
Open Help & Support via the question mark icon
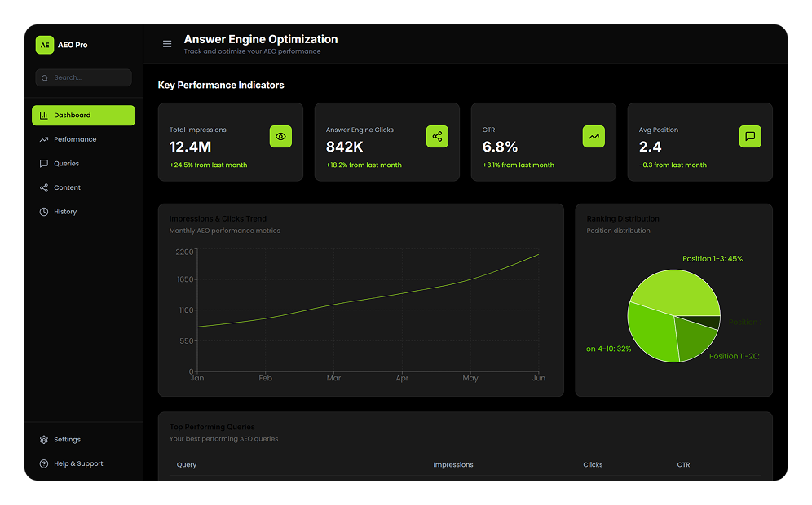43,463
